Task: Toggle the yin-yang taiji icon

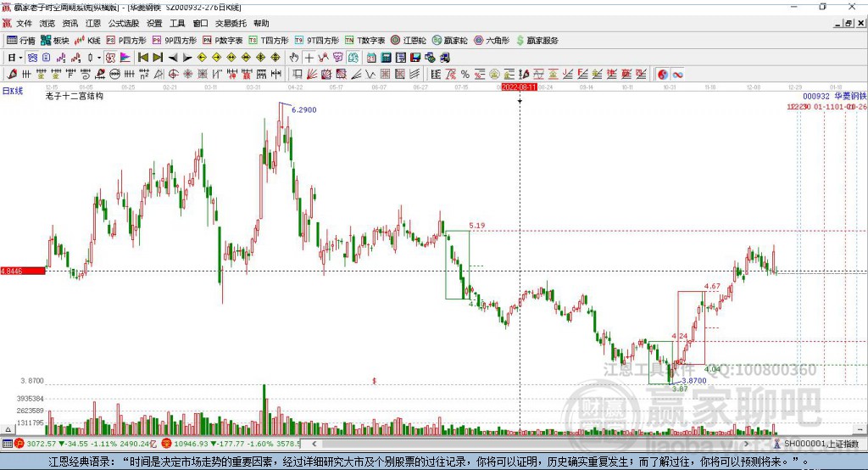Action: 663,75
